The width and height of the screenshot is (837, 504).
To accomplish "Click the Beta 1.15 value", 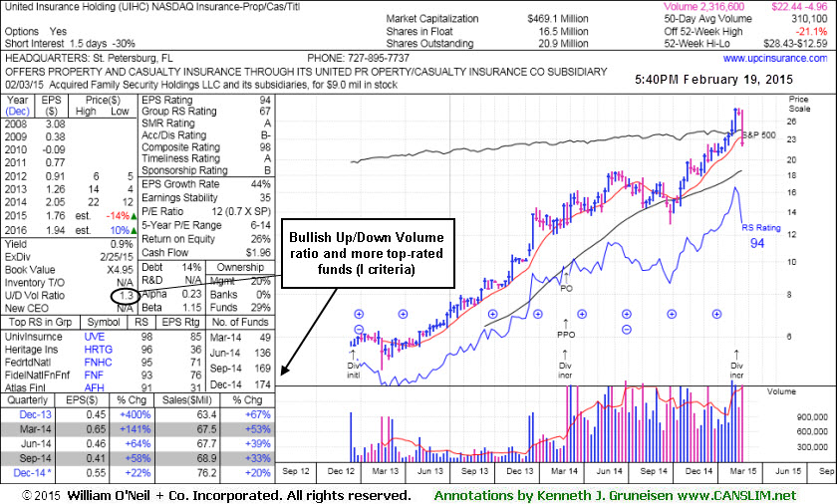I will tap(191, 308).
